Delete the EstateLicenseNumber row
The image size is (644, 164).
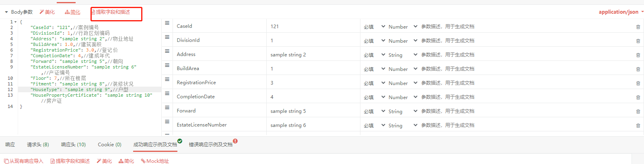638,126
